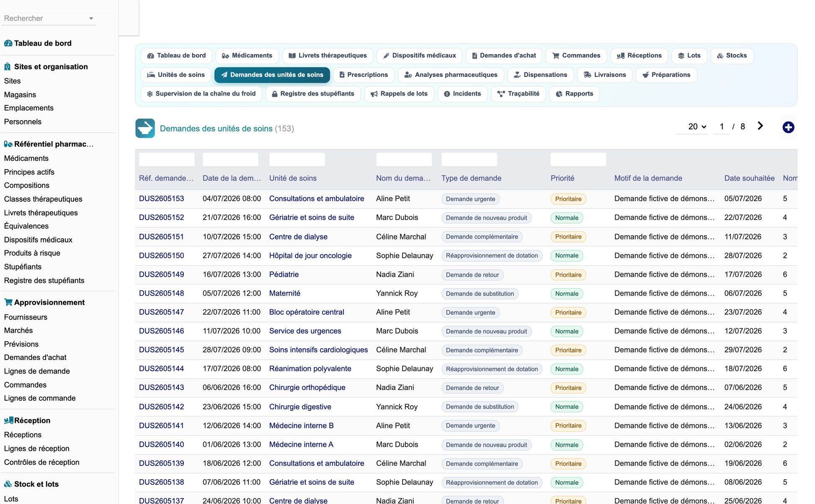Open Chirurgie orthopédique unit link
Screen dimensions: 815x504
[x=307, y=388]
